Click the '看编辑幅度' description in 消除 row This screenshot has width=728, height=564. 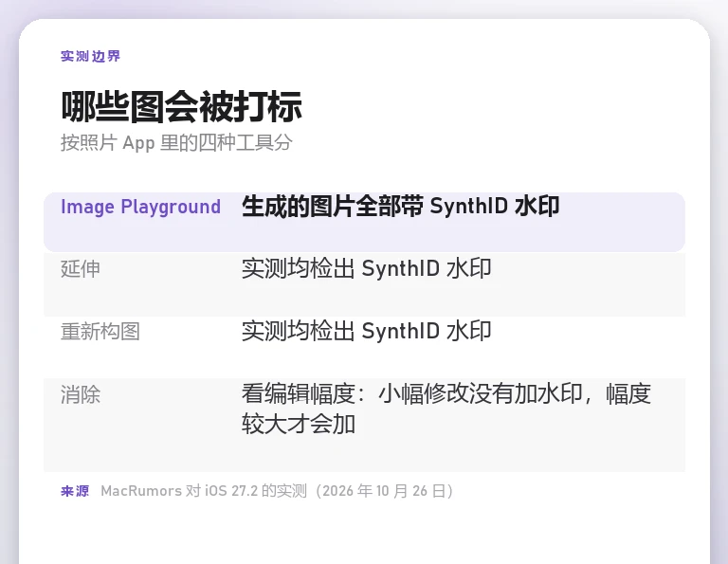pyautogui.click(x=446, y=409)
